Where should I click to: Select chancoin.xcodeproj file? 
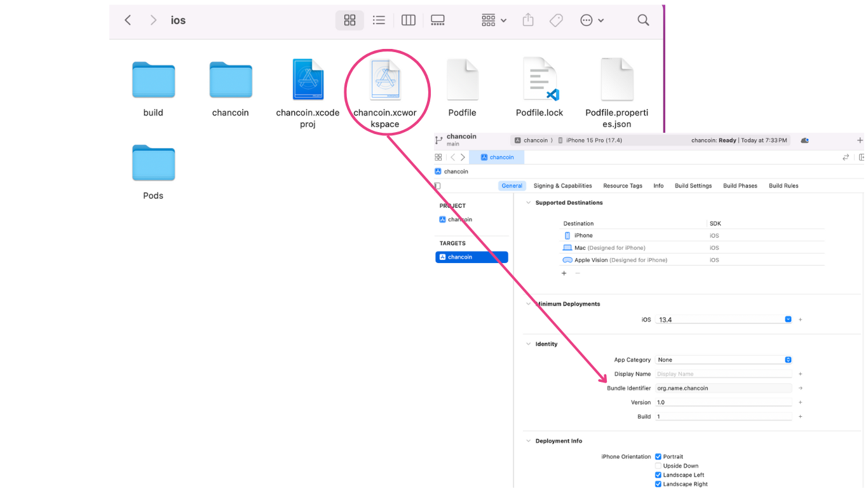[308, 79]
